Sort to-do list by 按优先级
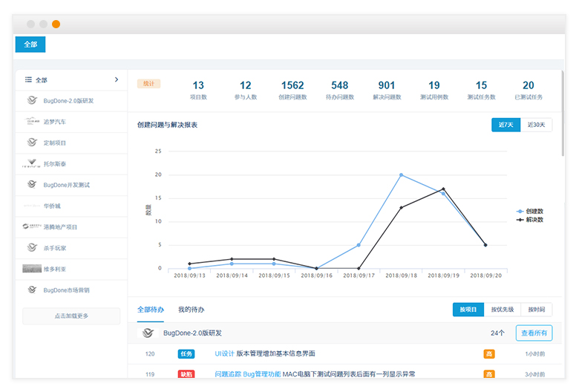Image resolution: width=579 pixels, height=392 pixels. click(503, 310)
